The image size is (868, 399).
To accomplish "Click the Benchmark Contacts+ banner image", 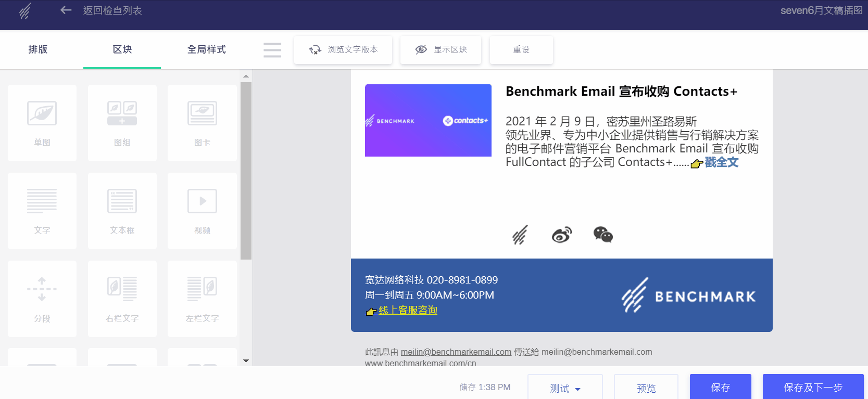I will (428, 120).
